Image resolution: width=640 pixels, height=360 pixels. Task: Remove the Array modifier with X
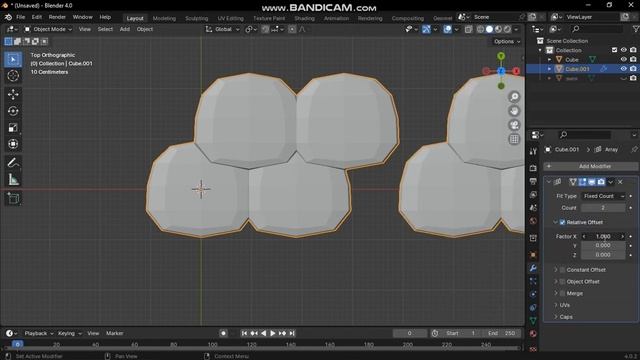coord(620,182)
